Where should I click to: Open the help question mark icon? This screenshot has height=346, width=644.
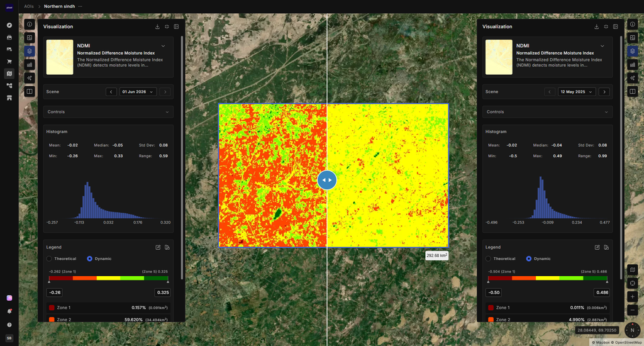[9, 325]
